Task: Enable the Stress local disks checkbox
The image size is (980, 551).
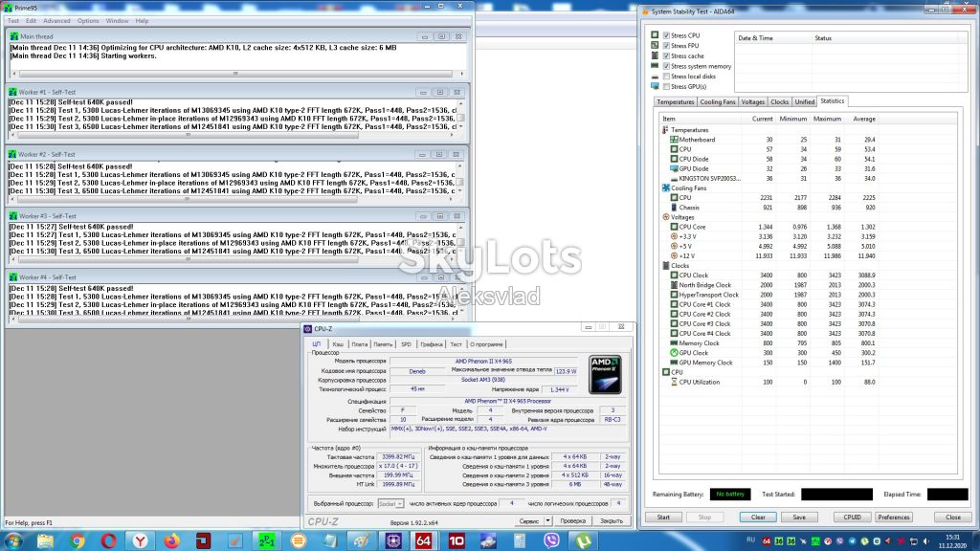Action: click(x=666, y=77)
